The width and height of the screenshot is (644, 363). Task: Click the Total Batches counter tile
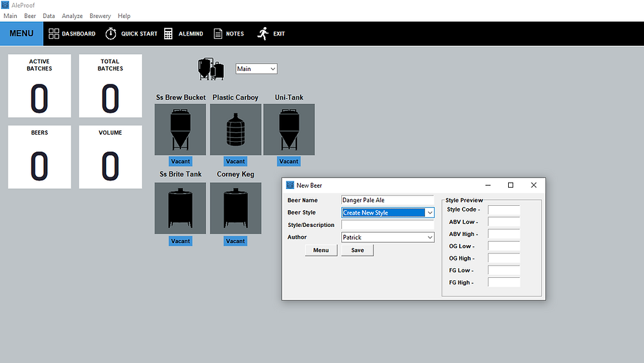111,86
